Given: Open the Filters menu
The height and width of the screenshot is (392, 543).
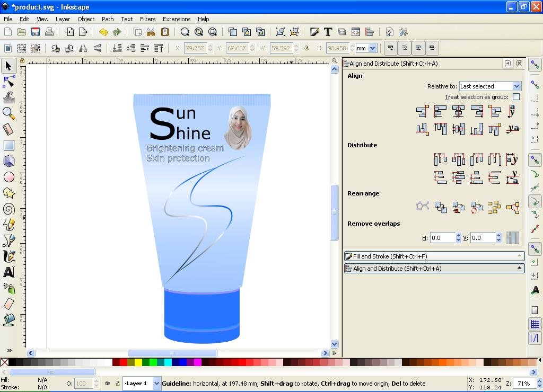Looking at the screenshot, I should point(147,19).
